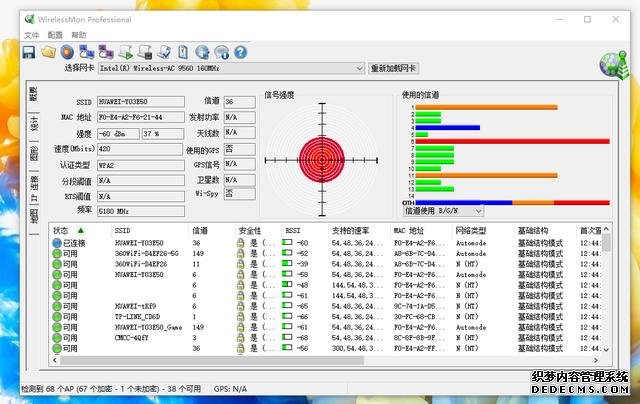Click the 频率 field showing 5180 MHz

point(141,211)
